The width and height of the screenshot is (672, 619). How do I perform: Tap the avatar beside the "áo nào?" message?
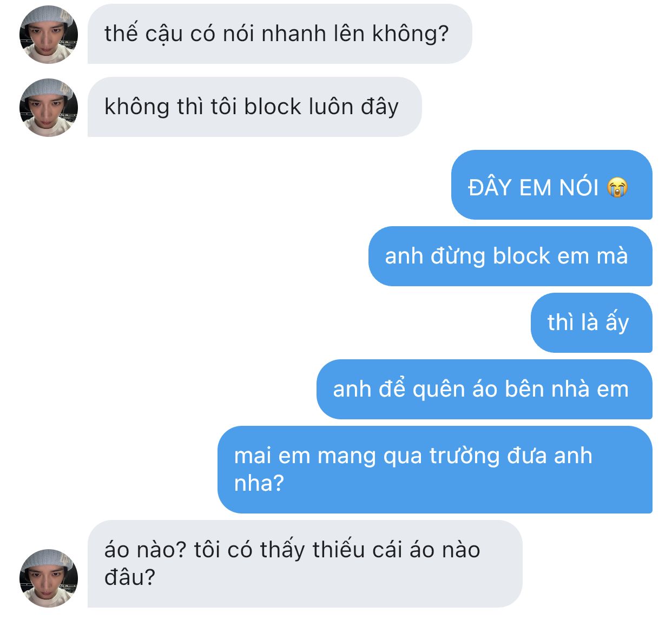[x=49, y=578]
